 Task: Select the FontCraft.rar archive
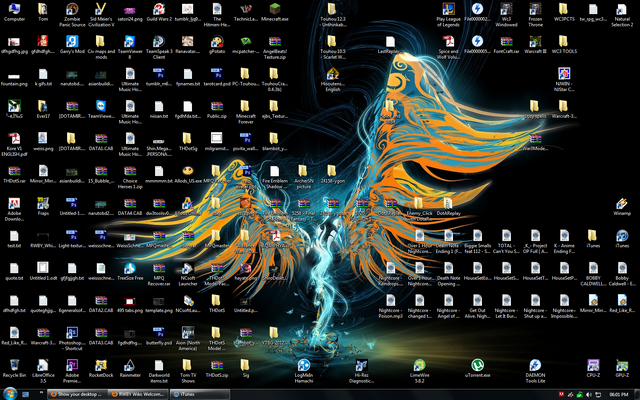point(506,44)
